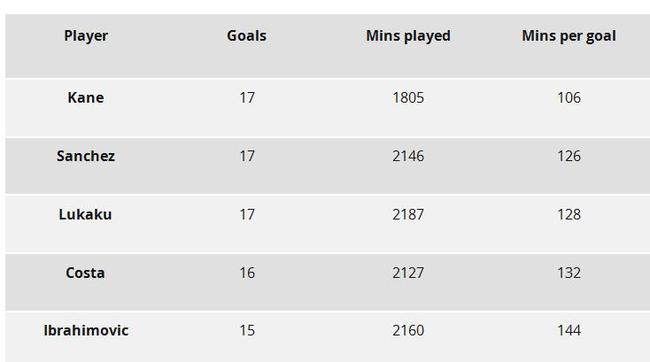The height and width of the screenshot is (362, 650).
Task: Click Lukaku's minutes played 2187
Action: point(408,215)
